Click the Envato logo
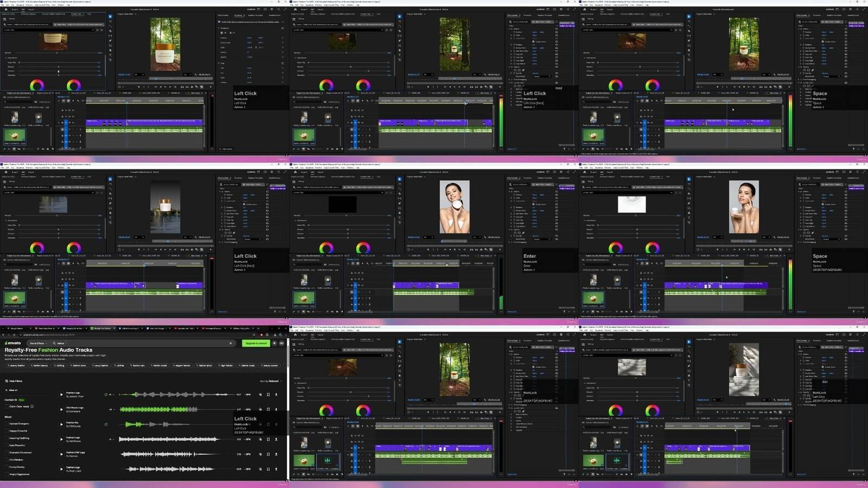 (x=12, y=343)
